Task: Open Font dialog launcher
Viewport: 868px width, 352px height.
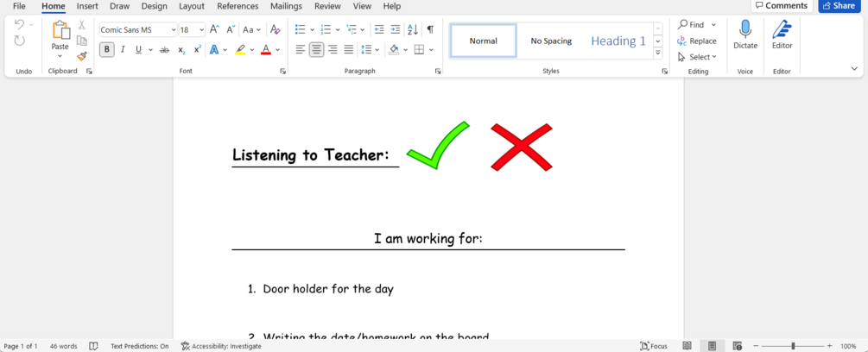Action: (283, 72)
